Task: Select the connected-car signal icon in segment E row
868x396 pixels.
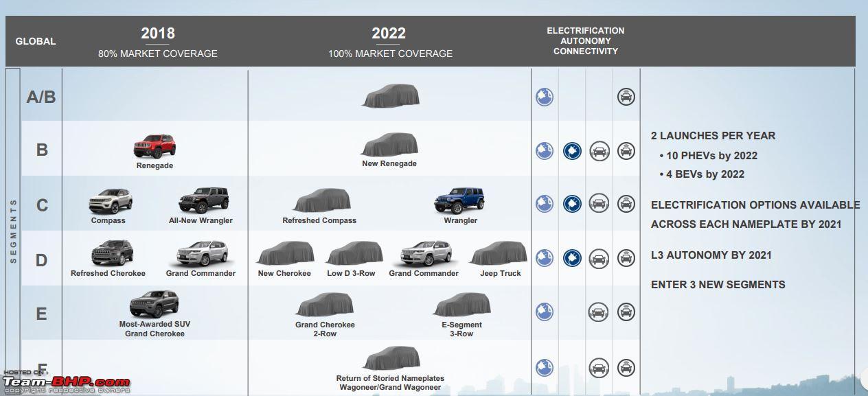Action: tap(626, 312)
